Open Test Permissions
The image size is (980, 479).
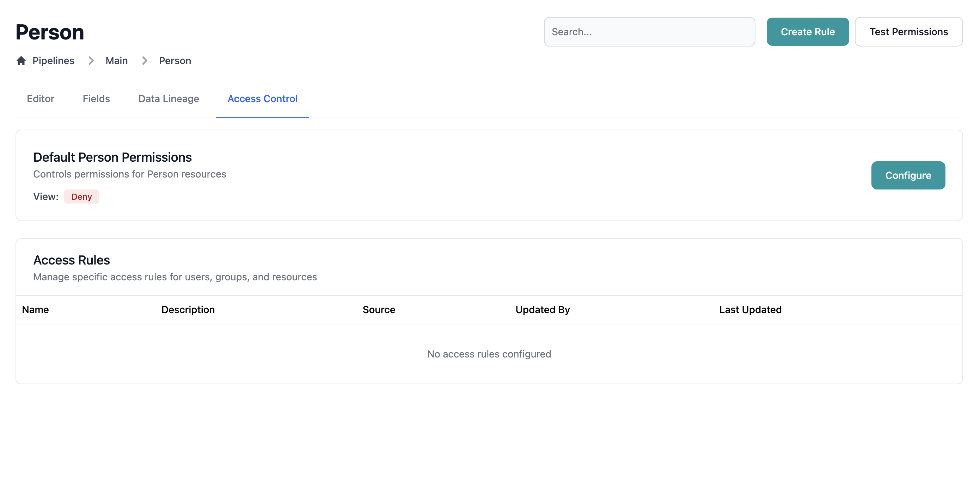[x=908, y=32]
